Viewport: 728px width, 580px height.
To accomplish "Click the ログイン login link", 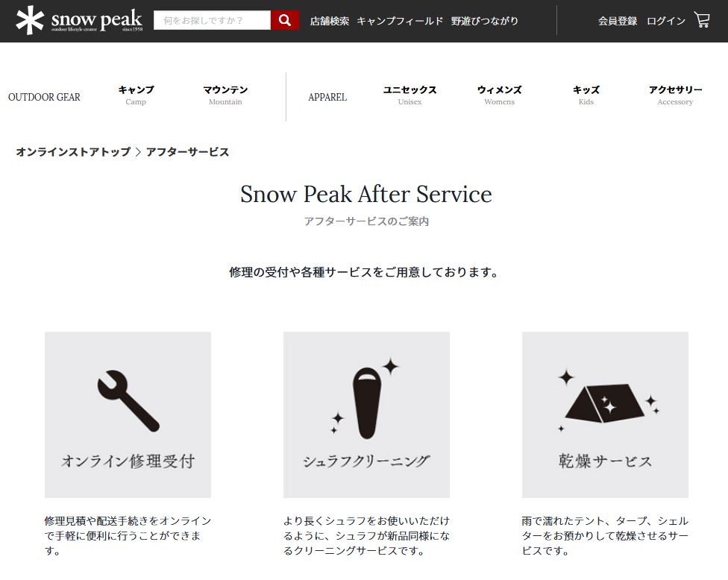I will [x=666, y=21].
